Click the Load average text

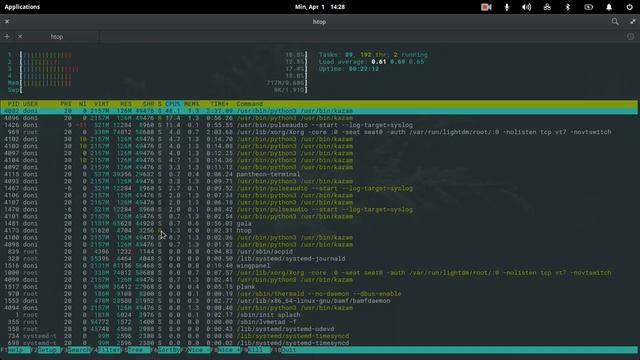click(371, 62)
